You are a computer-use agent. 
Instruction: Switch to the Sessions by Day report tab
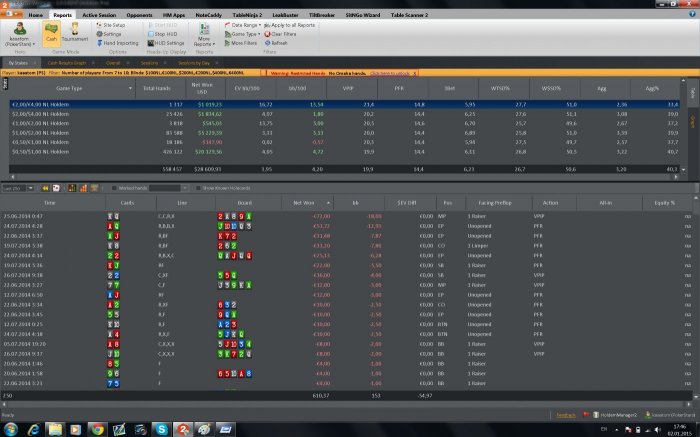[x=194, y=63]
